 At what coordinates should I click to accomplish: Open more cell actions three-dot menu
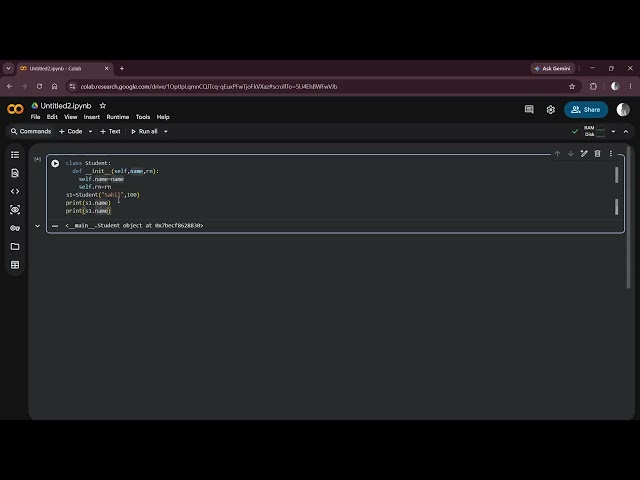coord(611,153)
